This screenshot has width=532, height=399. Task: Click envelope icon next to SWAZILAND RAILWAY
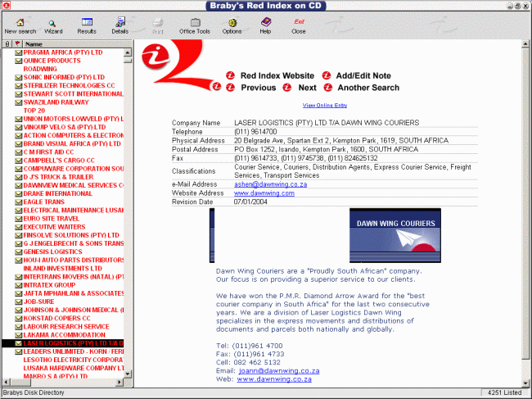coord(19,102)
